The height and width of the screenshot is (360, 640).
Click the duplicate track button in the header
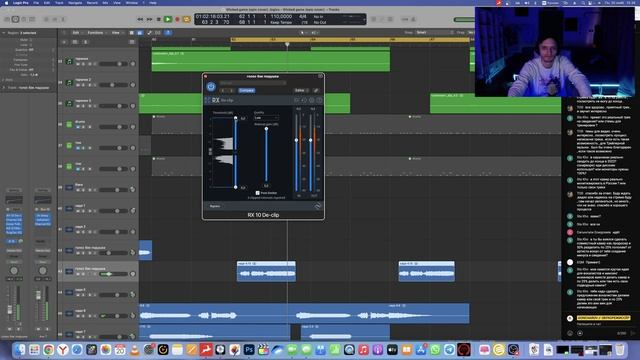tap(75, 42)
